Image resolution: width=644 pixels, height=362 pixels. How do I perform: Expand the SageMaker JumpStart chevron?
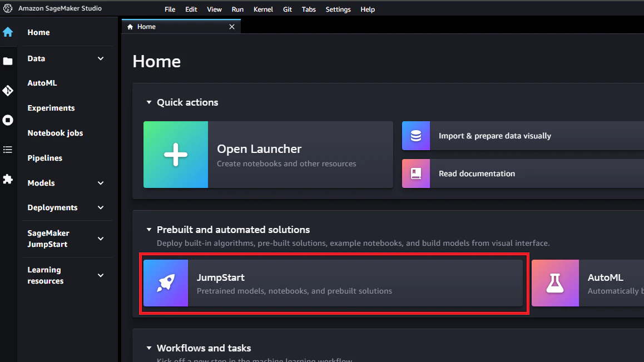pyautogui.click(x=101, y=239)
